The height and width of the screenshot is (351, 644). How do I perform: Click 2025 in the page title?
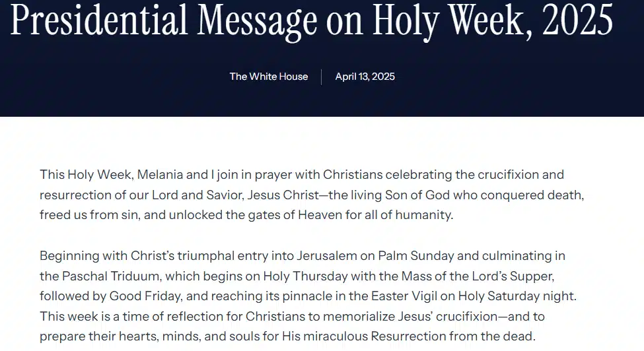click(577, 20)
